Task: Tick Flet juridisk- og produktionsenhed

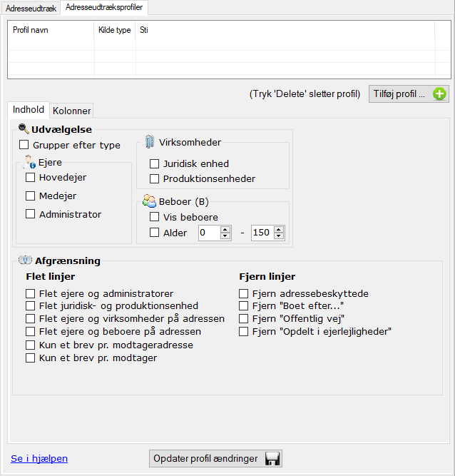Action: [x=31, y=305]
